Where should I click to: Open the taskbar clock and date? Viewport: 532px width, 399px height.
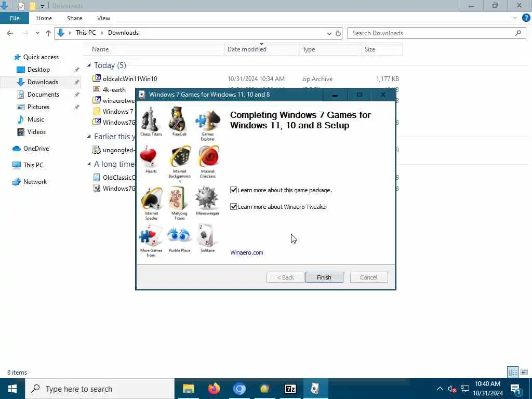pos(487,389)
